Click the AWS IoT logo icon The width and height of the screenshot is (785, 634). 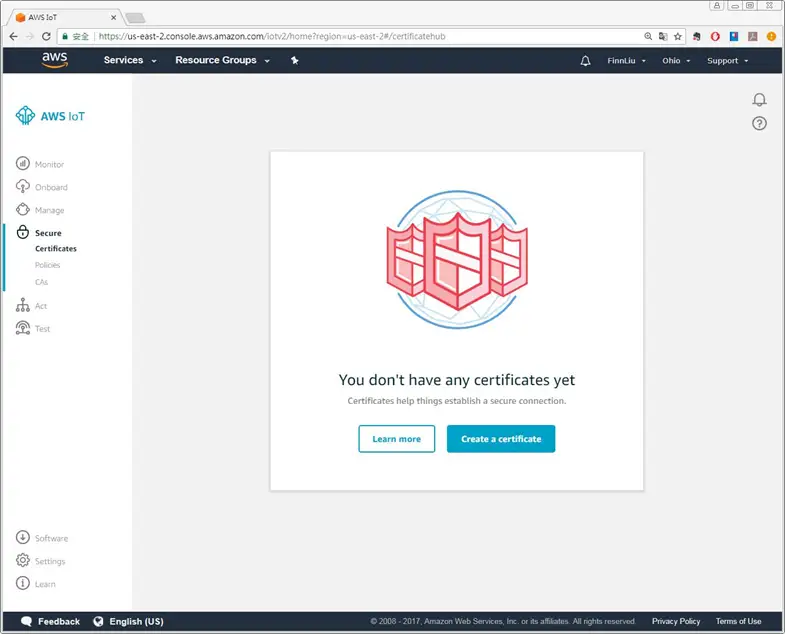pyautogui.click(x=25, y=116)
